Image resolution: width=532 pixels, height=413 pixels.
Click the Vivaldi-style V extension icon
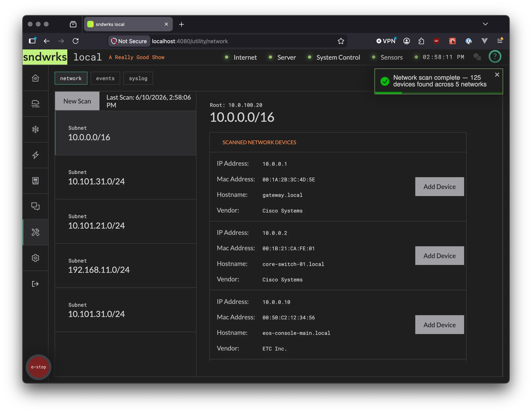point(484,41)
